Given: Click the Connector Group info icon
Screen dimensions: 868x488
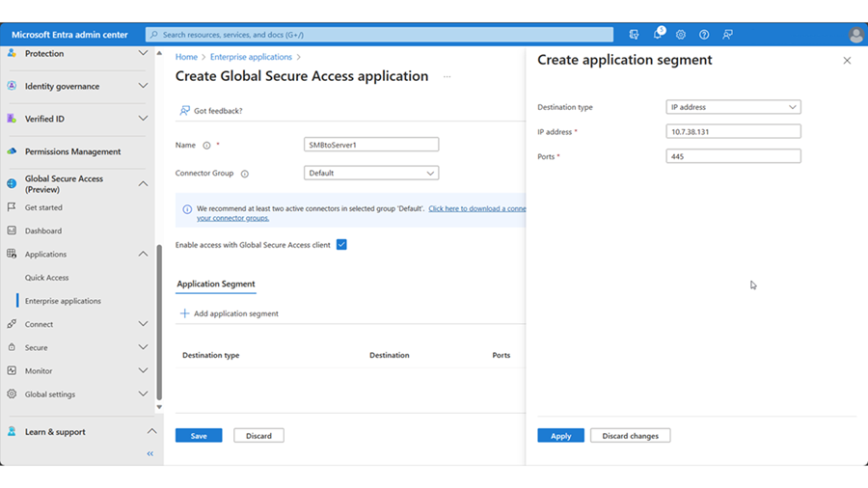Looking at the screenshot, I should [245, 174].
